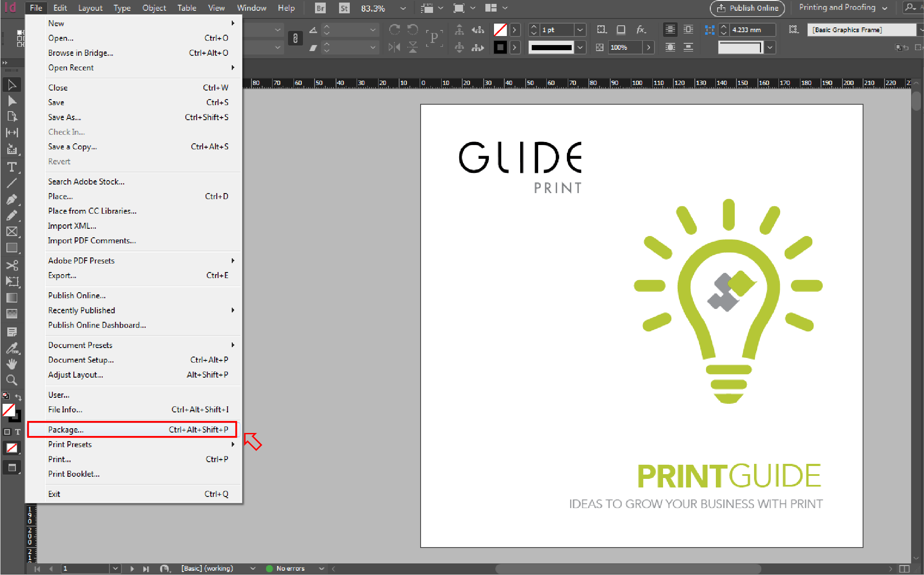Toggle split layout view icon

pos(904,569)
